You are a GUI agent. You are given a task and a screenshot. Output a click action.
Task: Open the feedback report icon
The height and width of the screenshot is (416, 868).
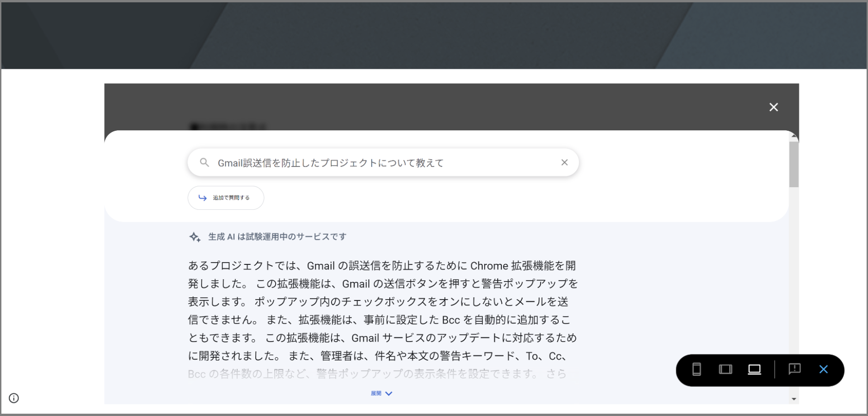(794, 369)
